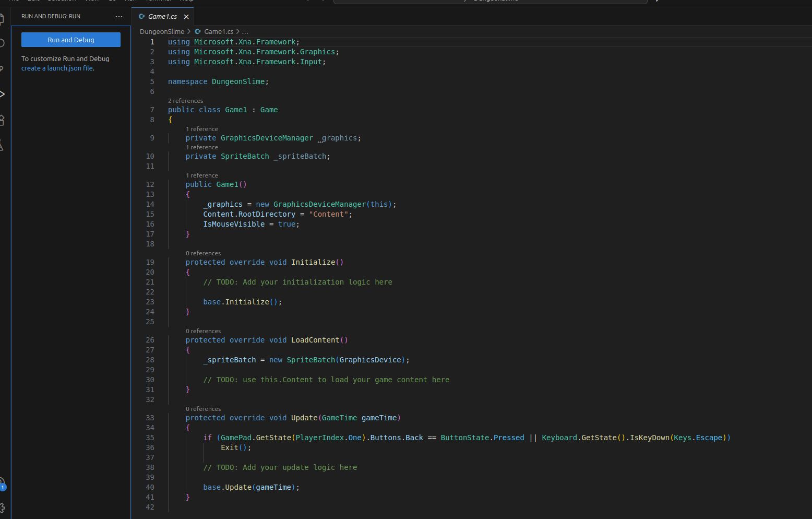Open the Testing flask view

(x=2, y=146)
